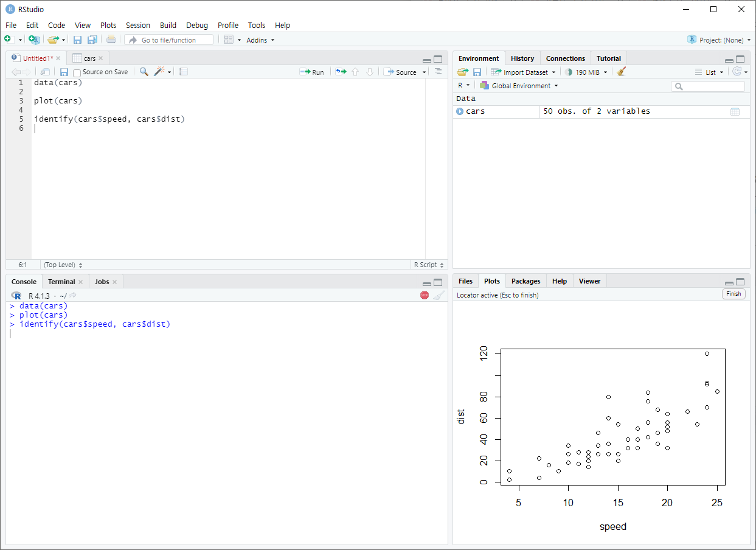Show document outline icon
This screenshot has height=550, width=756.
tap(438, 72)
